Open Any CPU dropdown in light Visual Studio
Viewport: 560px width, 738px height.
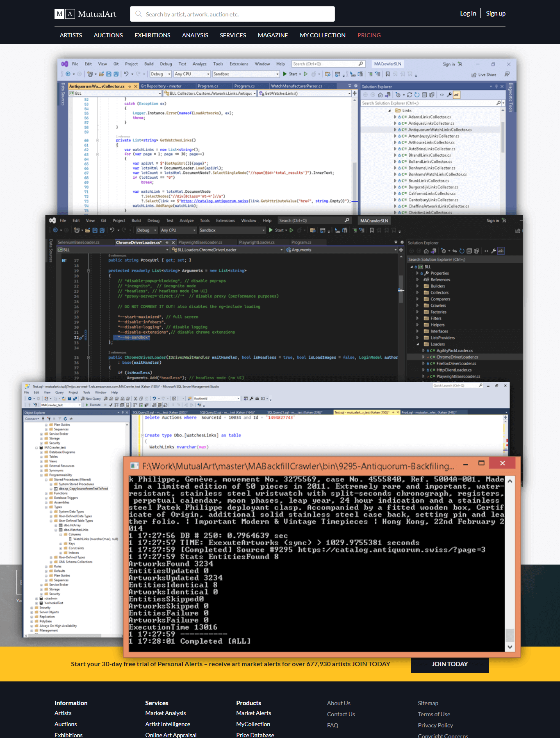pos(192,74)
